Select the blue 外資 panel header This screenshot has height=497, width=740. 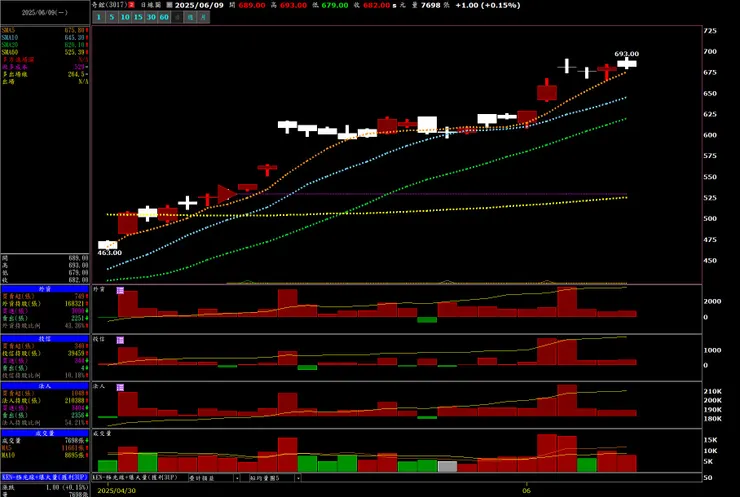(x=45, y=289)
